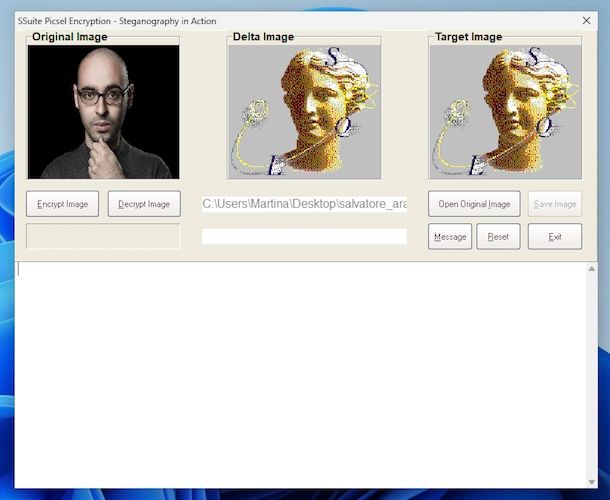Image resolution: width=610 pixels, height=500 pixels.
Task: Open the Message button
Action: 450,236
